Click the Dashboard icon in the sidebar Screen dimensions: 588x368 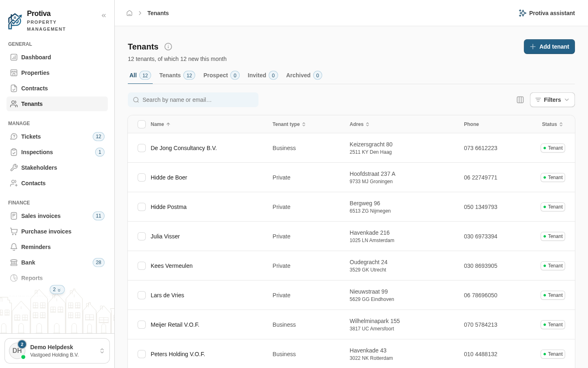point(14,57)
